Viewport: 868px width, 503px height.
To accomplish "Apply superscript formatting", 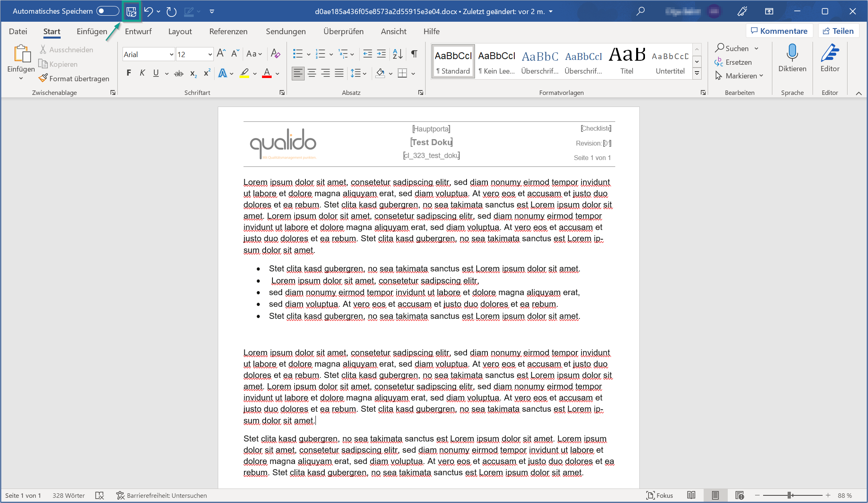I will 207,73.
